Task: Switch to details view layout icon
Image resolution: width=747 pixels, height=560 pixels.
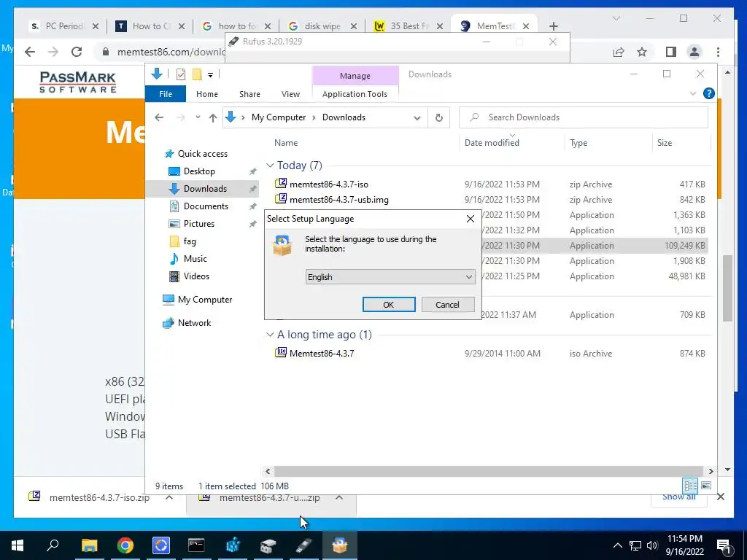Action: click(x=690, y=486)
